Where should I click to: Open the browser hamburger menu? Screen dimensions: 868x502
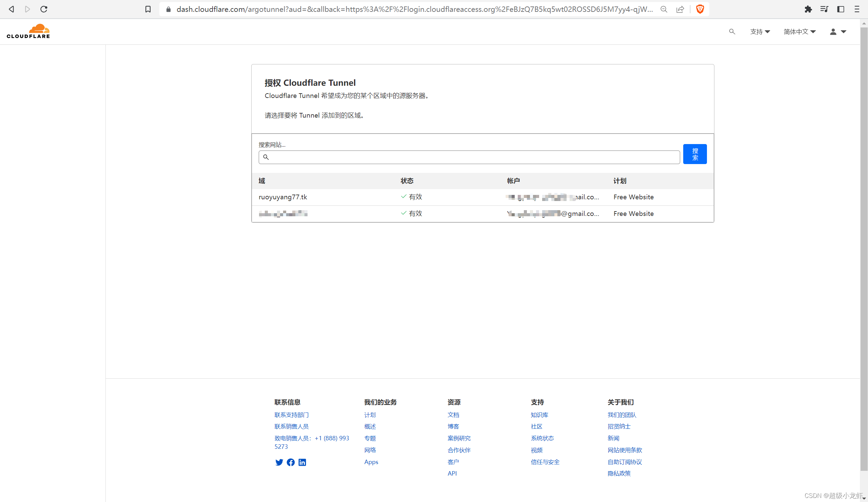[857, 9]
